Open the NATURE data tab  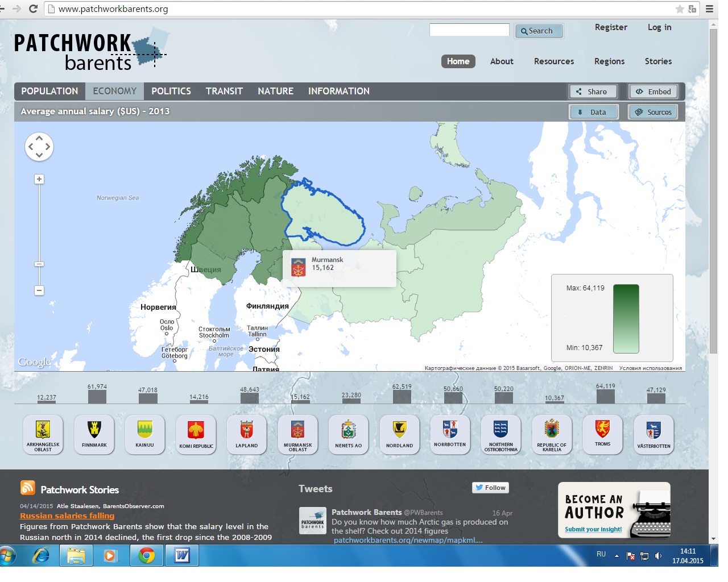tap(275, 91)
